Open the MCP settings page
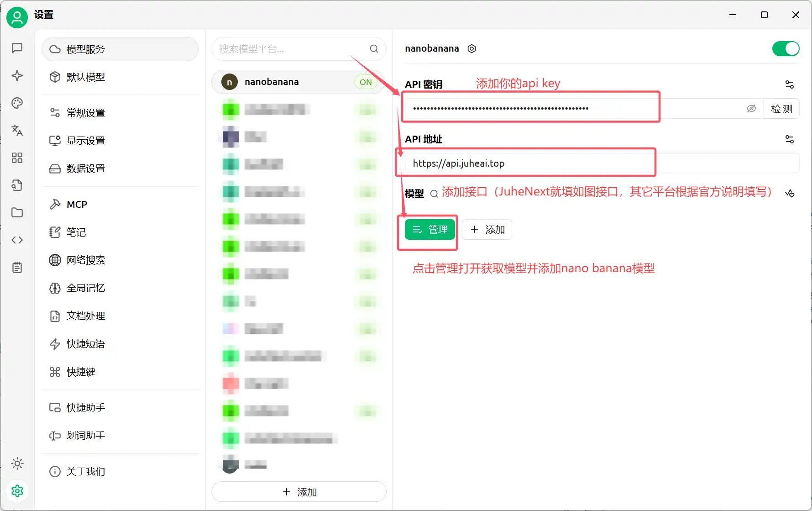Image resolution: width=812 pixels, height=511 pixels. tap(120, 204)
